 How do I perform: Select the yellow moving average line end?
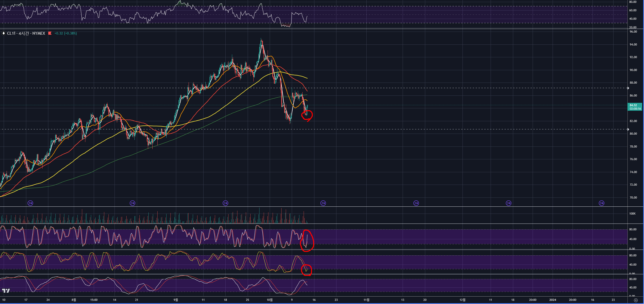click(x=307, y=78)
